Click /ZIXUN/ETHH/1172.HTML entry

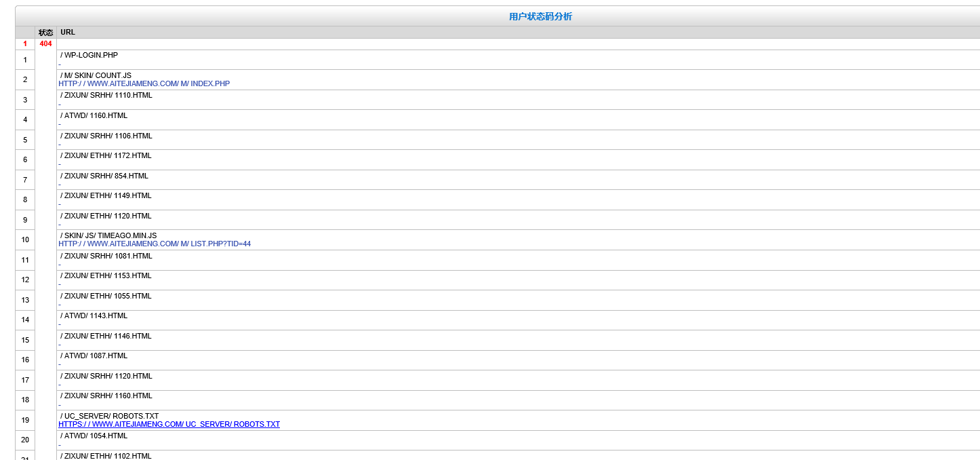106,155
